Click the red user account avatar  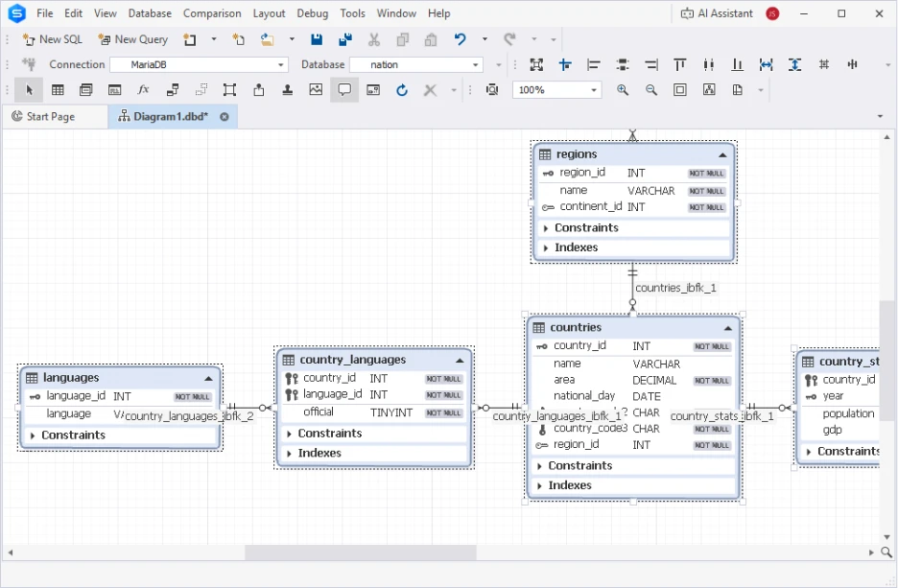tap(772, 13)
